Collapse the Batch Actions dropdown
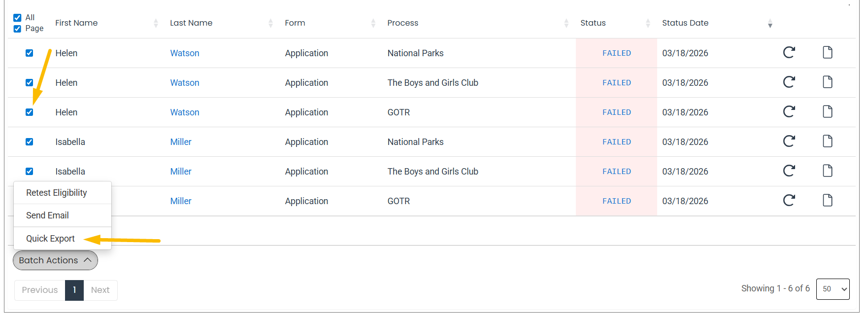The image size is (868, 320). [55, 260]
